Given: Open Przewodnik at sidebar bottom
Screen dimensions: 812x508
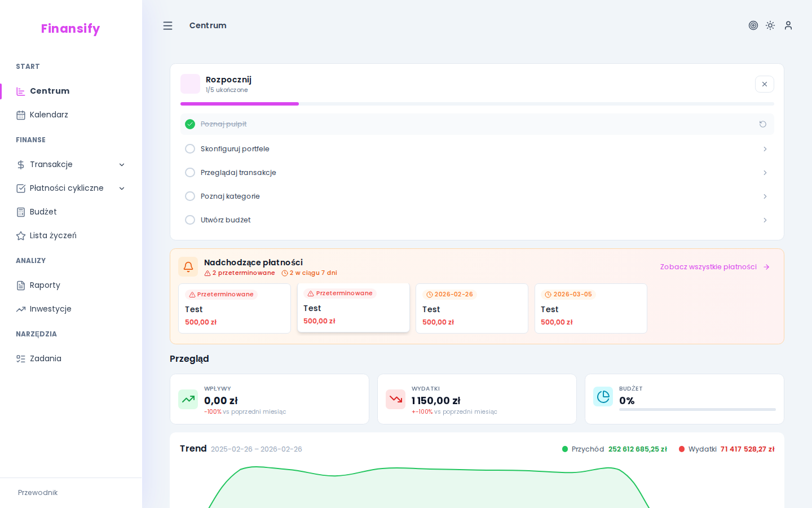Looking at the screenshot, I should pos(38,493).
